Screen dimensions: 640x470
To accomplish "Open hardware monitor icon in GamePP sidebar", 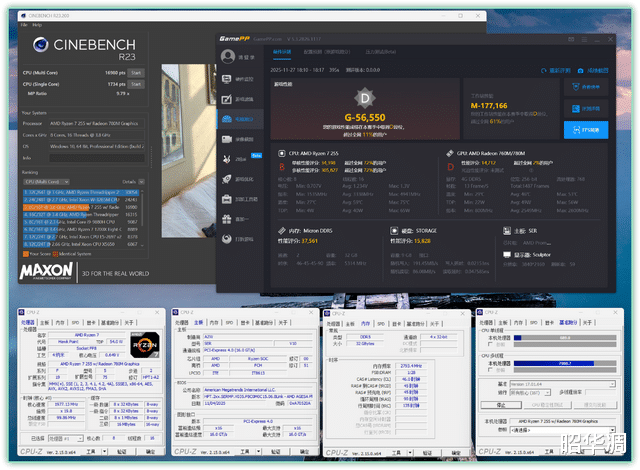I will point(227,79).
